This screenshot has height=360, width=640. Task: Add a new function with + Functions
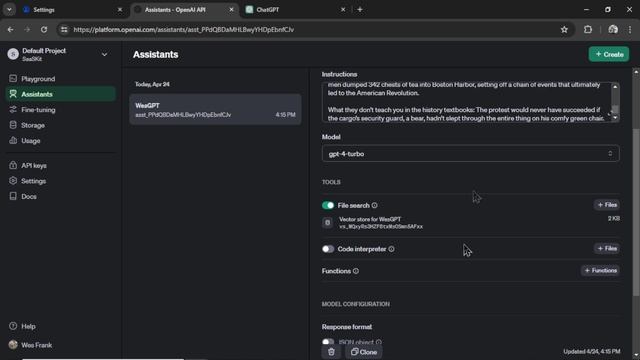coord(600,271)
